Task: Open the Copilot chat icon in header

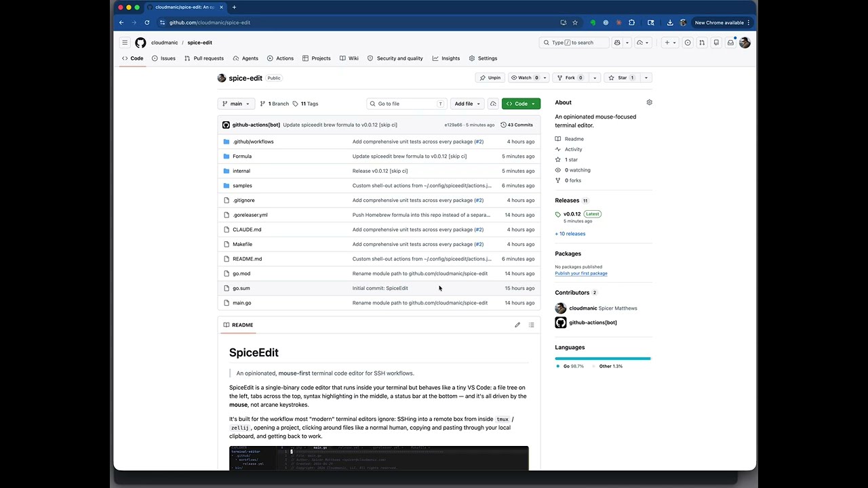Action: pyautogui.click(x=617, y=43)
